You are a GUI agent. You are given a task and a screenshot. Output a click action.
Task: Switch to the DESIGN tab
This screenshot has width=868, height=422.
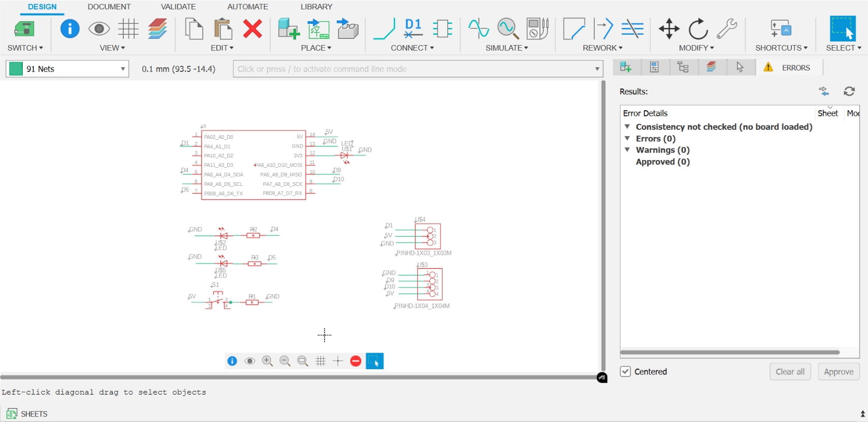click(x=42, y=7)
